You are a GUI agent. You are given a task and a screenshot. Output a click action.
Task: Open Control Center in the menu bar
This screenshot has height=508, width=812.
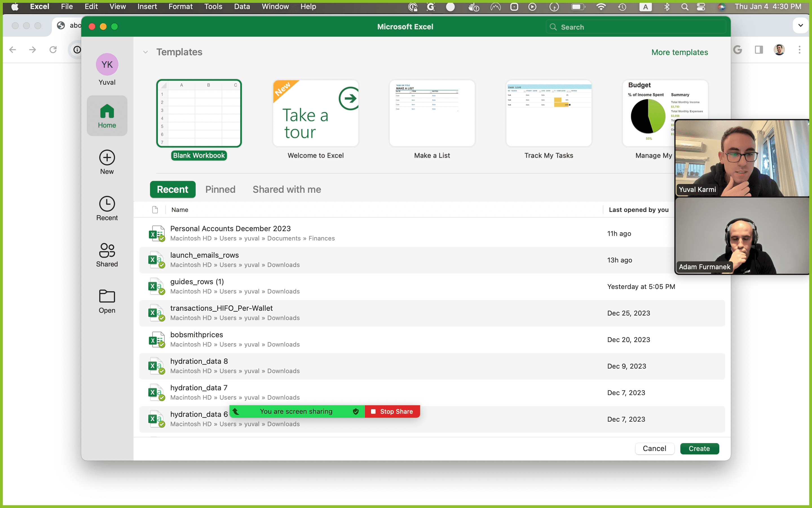click(701, 7)
